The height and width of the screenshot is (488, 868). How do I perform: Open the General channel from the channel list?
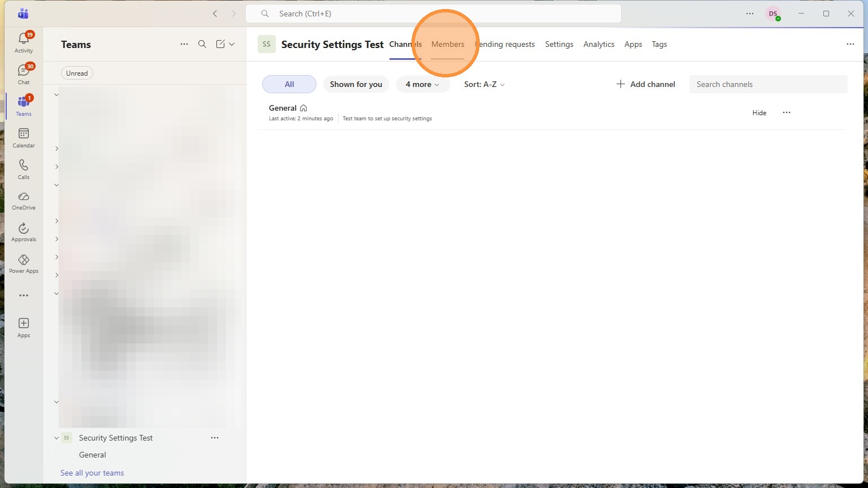click(283, 108)
